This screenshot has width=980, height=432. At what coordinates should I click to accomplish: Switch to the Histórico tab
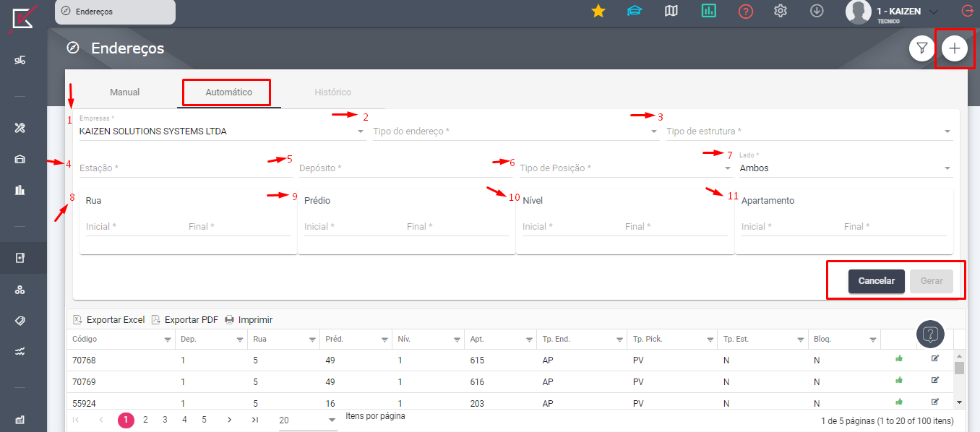coord(332,92)
